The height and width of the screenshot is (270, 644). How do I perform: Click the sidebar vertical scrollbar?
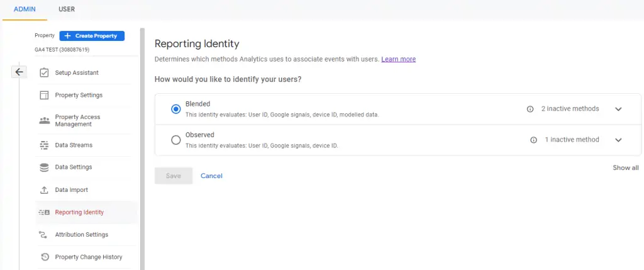tap(142, 149)
